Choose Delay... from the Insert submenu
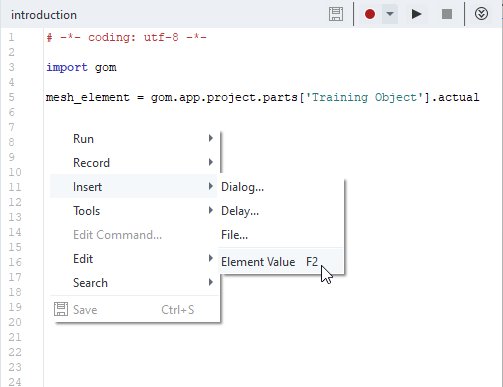Viewport: 503px width, 387px height. point(281,211)
